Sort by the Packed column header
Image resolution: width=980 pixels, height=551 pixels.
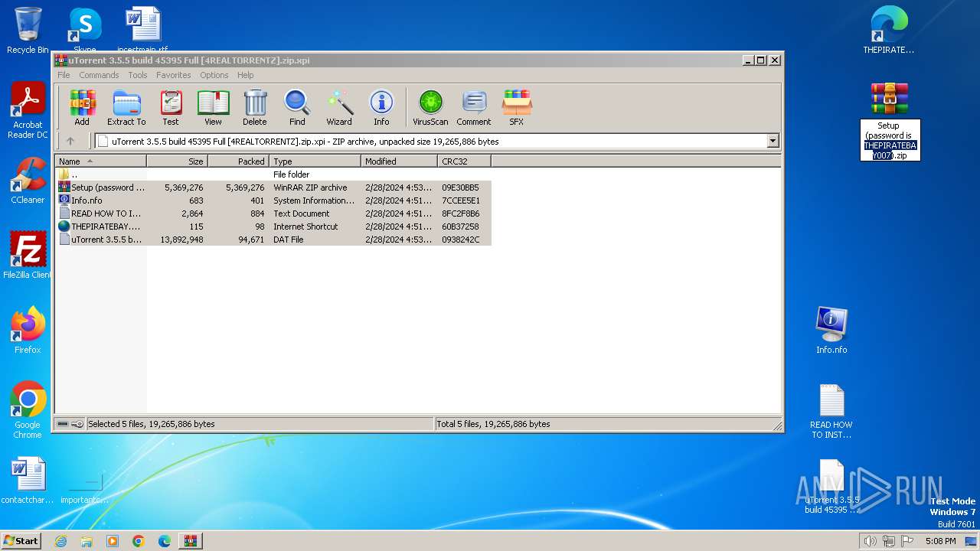point(238,161)
